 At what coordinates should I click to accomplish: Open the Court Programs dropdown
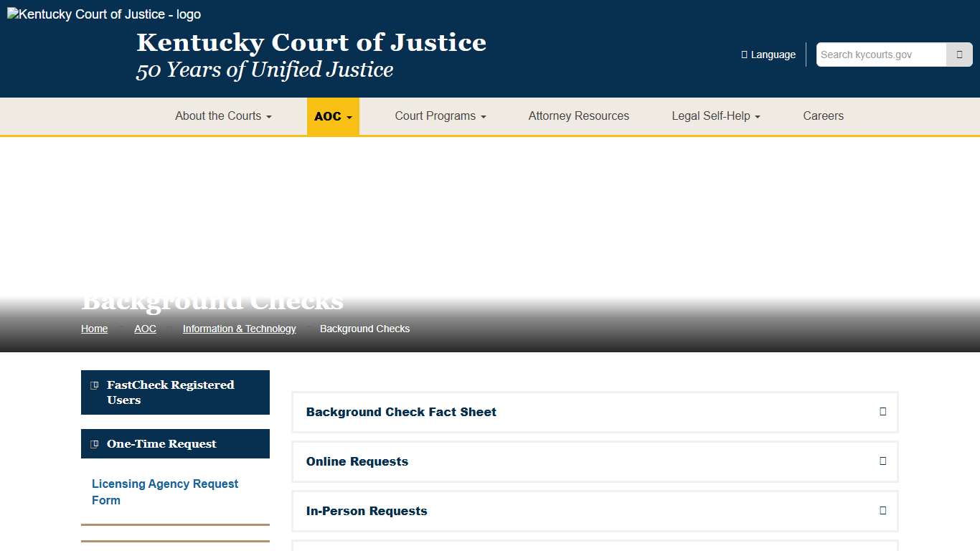(440, 116)
